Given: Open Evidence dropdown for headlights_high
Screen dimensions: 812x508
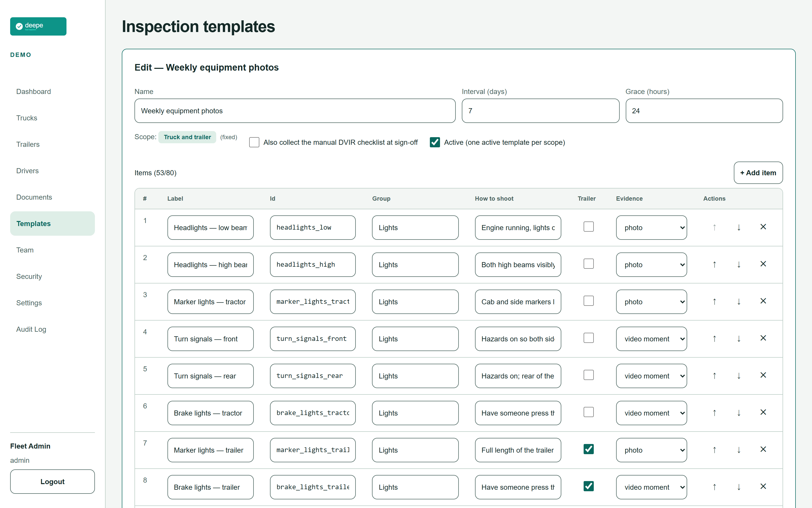Looking at the screenshot, I should pos(651,265).
